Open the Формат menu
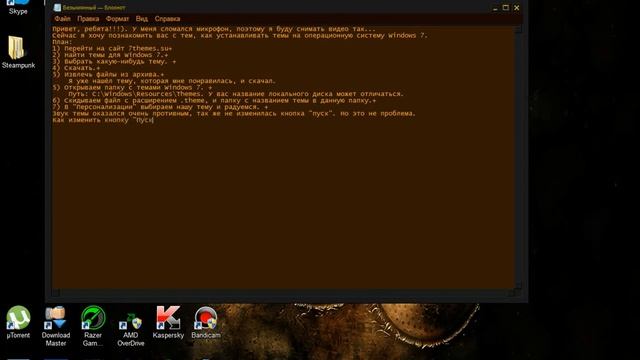 (117, 19)
